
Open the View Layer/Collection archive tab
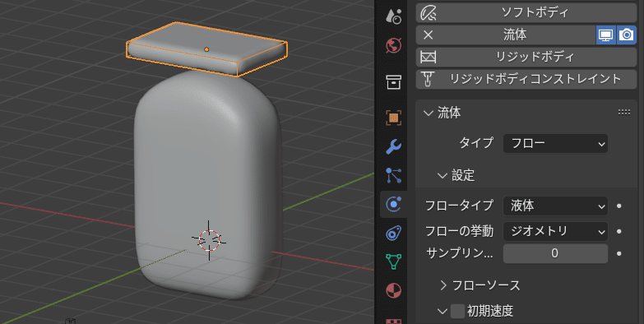[393, 82]
